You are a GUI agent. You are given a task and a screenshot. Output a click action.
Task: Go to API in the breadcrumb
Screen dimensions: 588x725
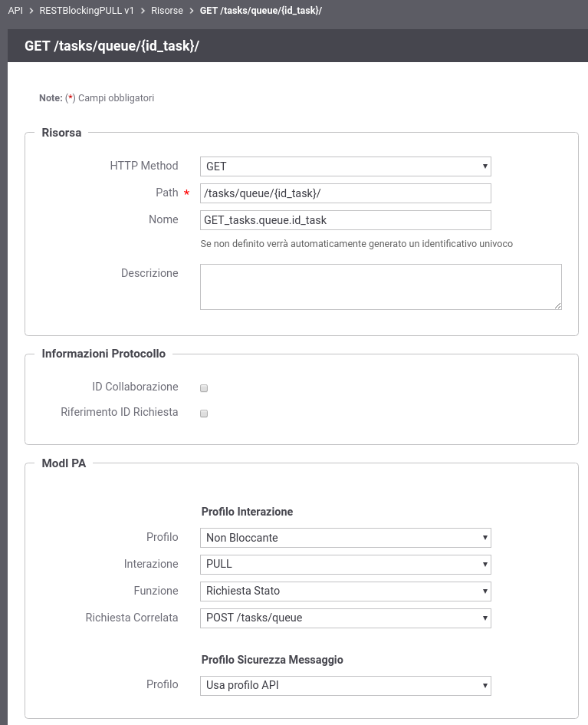(x=15, y=10)
